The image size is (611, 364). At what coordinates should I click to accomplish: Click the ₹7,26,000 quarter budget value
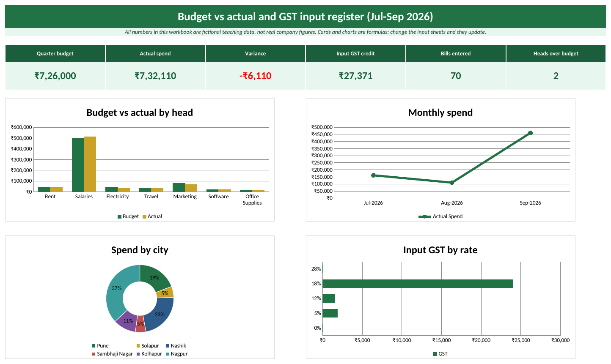pos(55,76)
